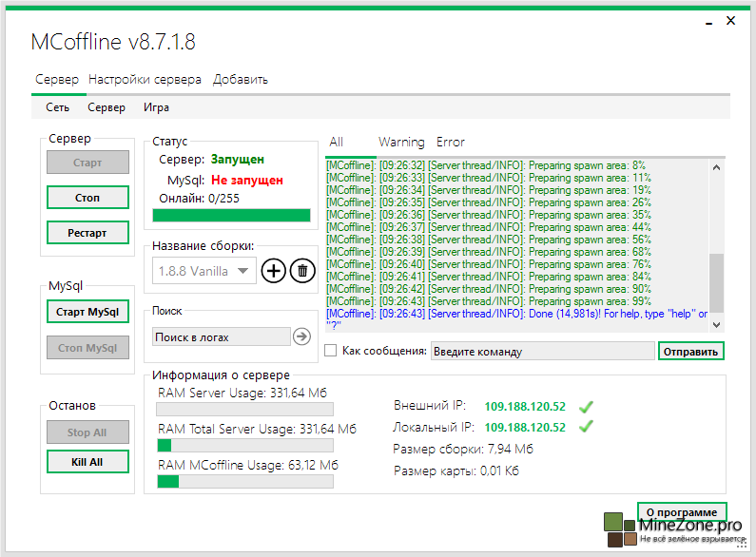Click the trash icon to delete build
Image resolution: width=756 pixels, height=557 pixels.
tap(302, 271)
